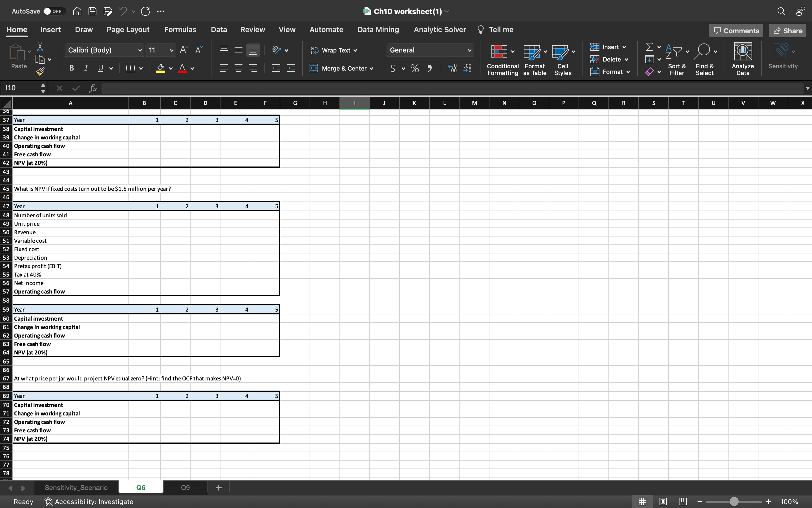Click increase indent icon
Viewport: 812px width, 508px height.
point(291,68)
